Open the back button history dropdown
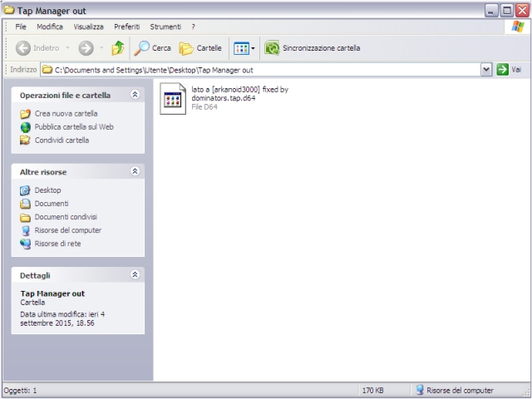This screenshot has height=399, width=532. click(x=68, y=48)
